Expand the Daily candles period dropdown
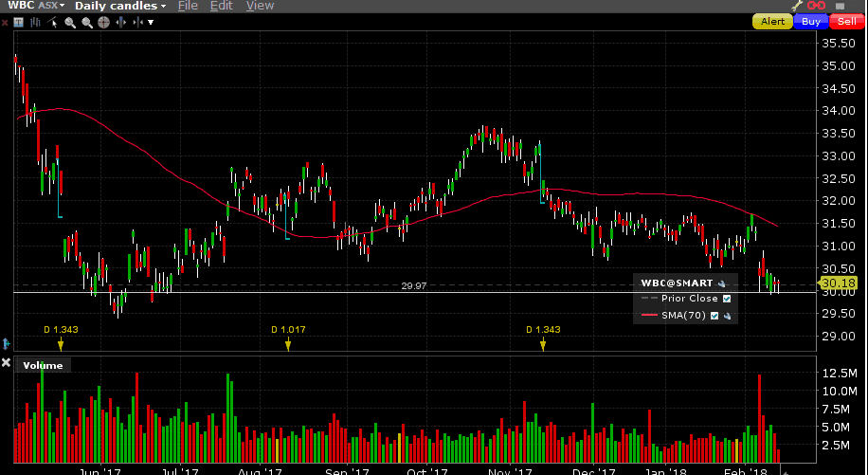Image resolution: width=868 pixels, height=475 pixels. [x=119, y=6]
